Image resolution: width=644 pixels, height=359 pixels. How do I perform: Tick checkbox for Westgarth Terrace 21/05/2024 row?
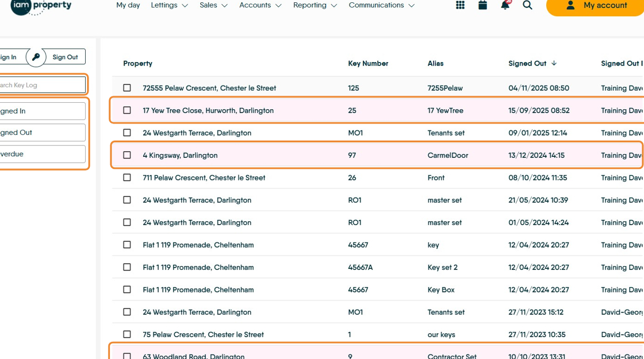click(x=127, y=200)
